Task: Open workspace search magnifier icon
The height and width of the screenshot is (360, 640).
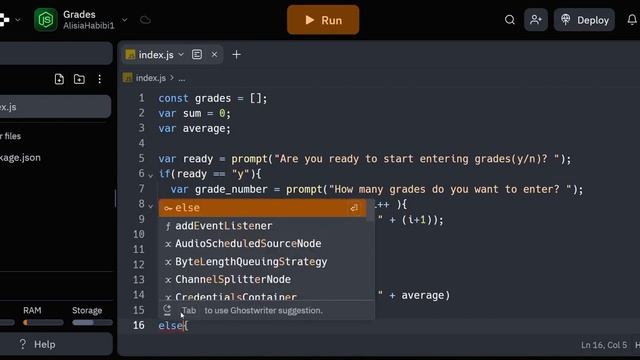Action: click(x=509, y=20)
